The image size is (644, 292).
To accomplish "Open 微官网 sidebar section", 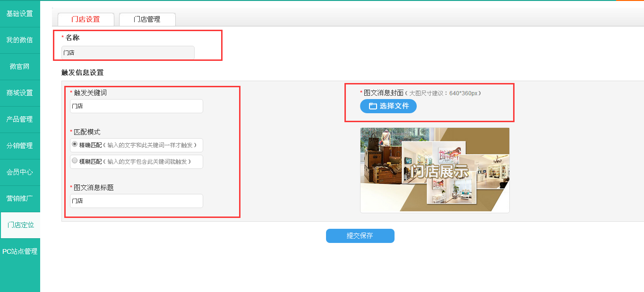I will tap(20, 67).
